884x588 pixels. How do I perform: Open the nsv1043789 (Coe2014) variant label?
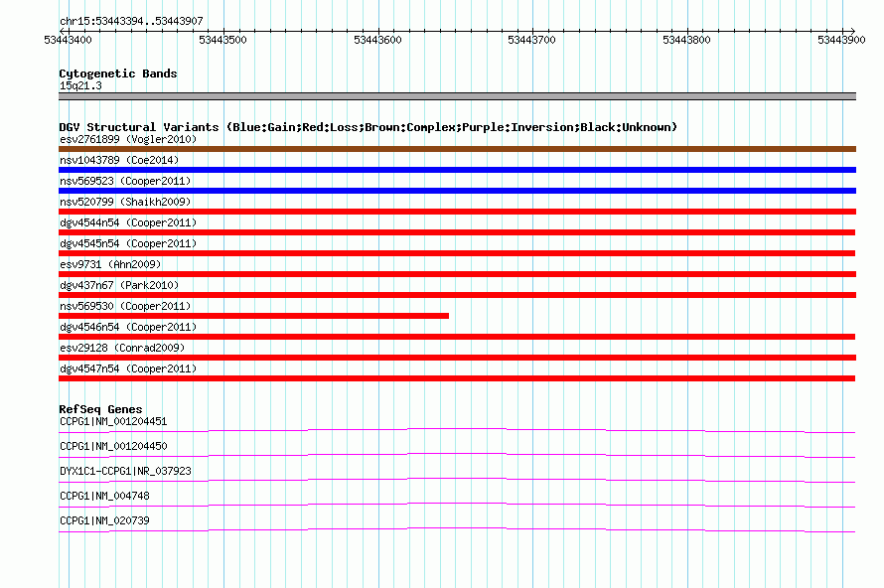119,160
